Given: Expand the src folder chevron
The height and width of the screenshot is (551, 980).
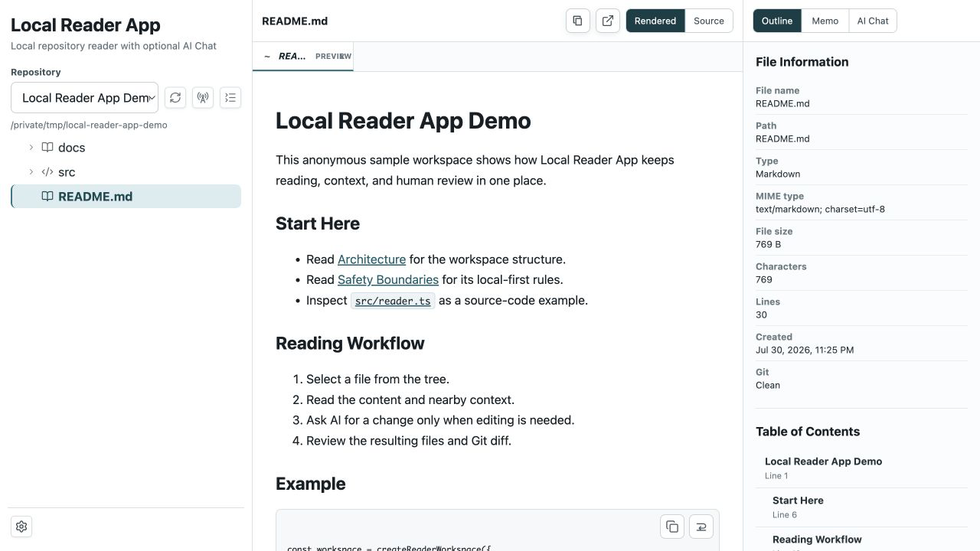Looking at the screenshot, I should [31, 172].
